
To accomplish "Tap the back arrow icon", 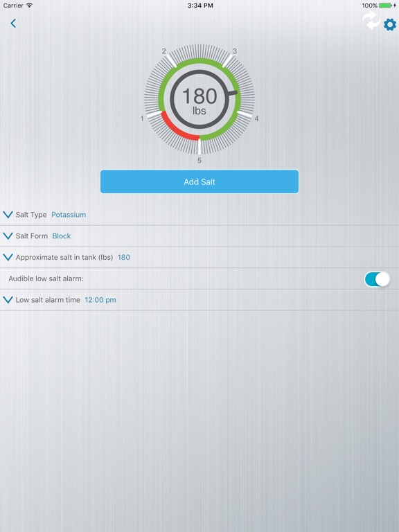I will point(13,23).
